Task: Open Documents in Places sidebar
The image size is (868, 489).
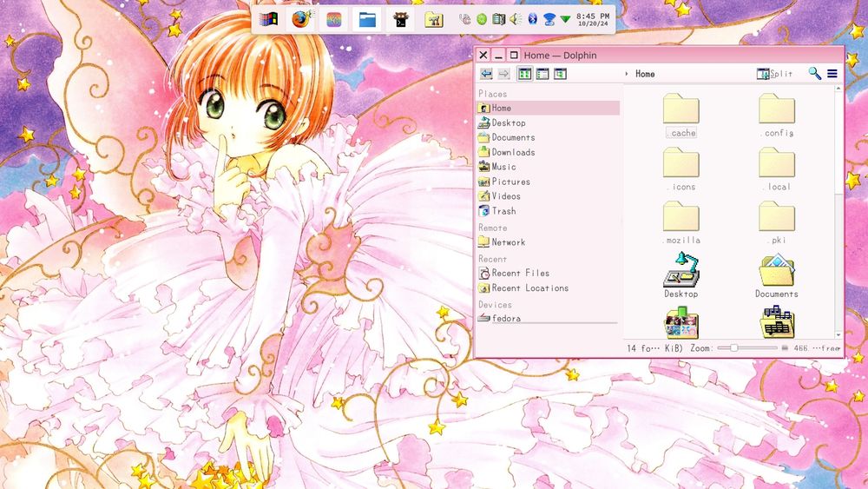Action: (x=548, y=137)
